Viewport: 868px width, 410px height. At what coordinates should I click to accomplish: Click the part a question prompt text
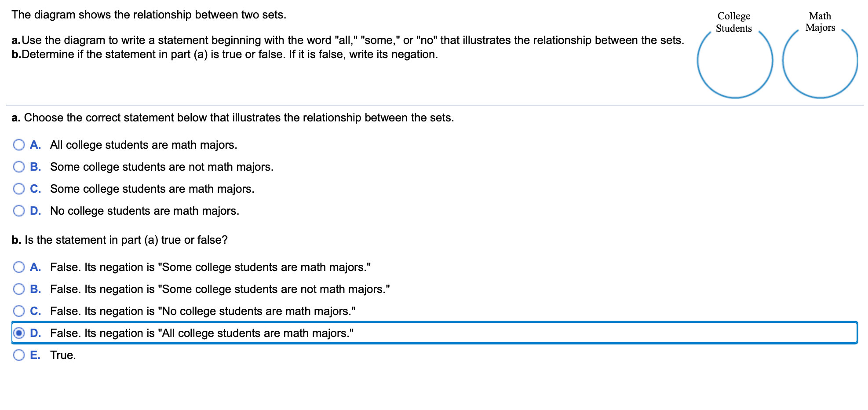pos(232,117)
